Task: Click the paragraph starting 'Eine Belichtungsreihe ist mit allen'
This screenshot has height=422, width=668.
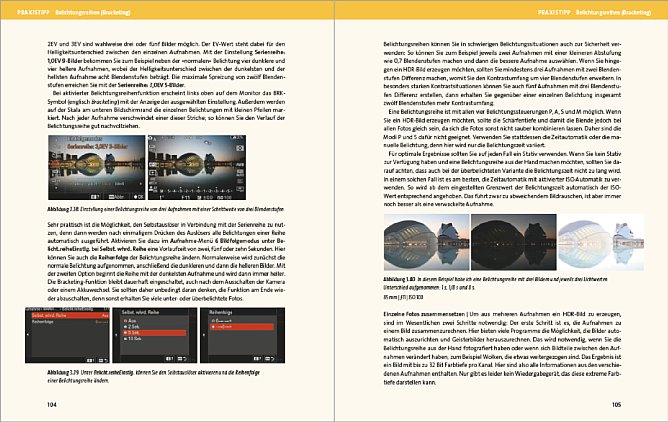Action: (502, 128)
